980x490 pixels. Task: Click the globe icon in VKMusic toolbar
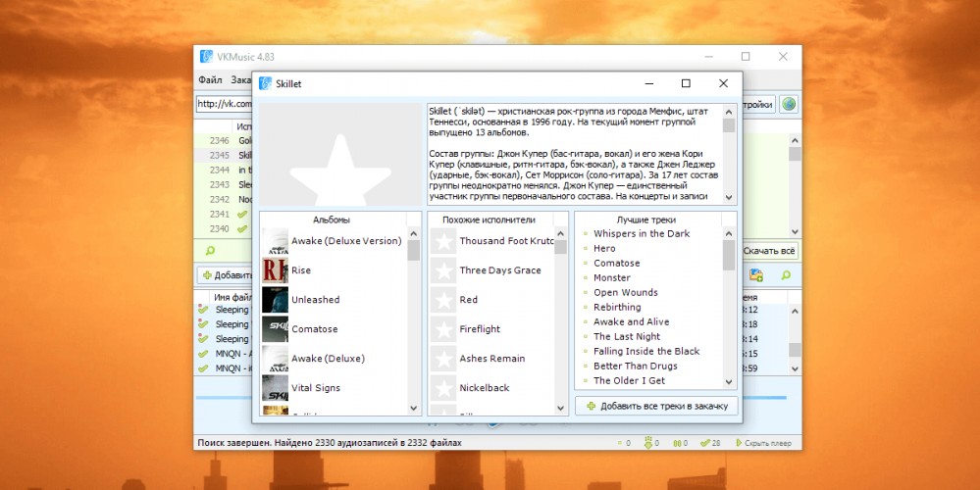[x=789, y=104]
